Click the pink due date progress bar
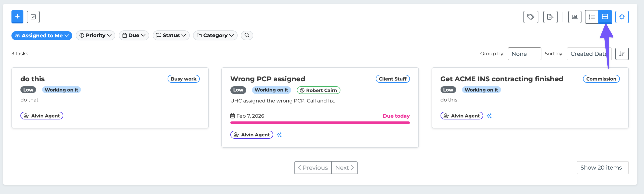This screenshot has height=194, width=644. click(320, 123)
